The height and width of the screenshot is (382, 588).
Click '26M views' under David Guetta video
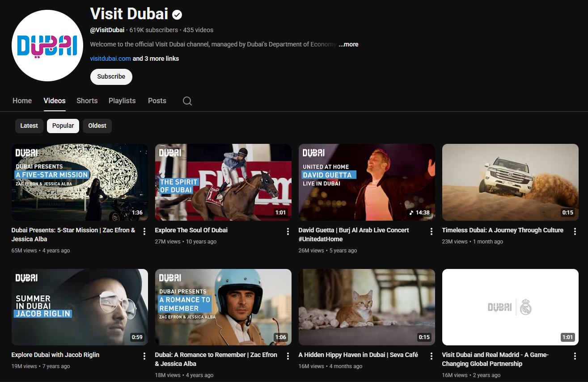tap(311, 251)
